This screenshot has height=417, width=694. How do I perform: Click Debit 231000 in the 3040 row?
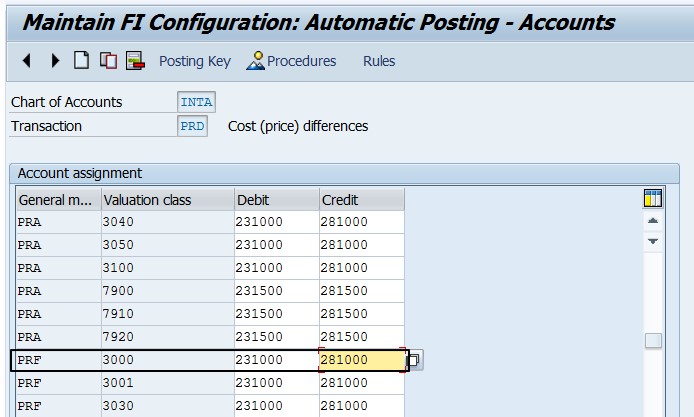(x=277, y=222)
